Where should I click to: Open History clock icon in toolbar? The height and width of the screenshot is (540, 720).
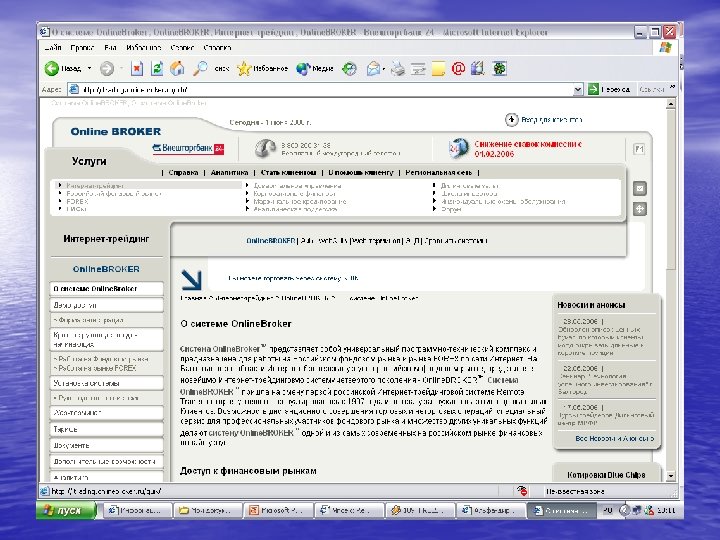349,69
